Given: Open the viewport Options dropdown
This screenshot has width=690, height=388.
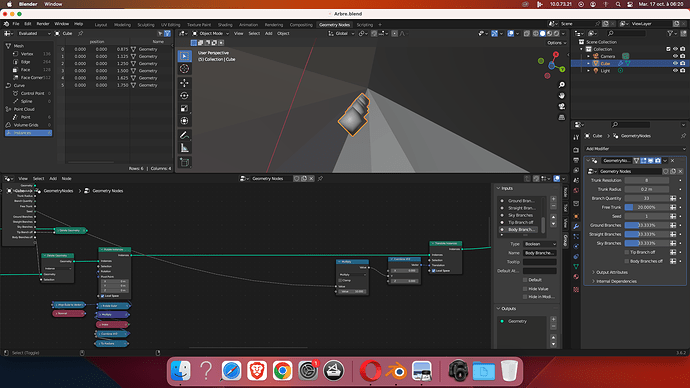Looking at the screenshot, I should (556, 43).
